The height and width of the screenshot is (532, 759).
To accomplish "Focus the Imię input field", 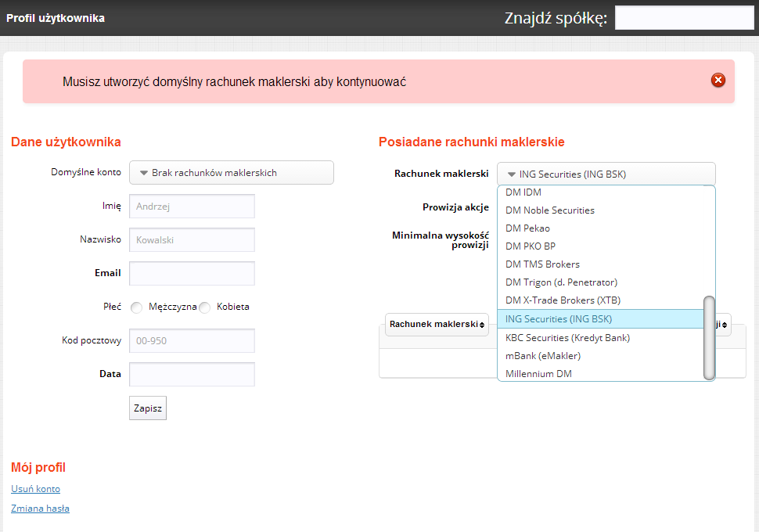I will [x=192, y=207].
